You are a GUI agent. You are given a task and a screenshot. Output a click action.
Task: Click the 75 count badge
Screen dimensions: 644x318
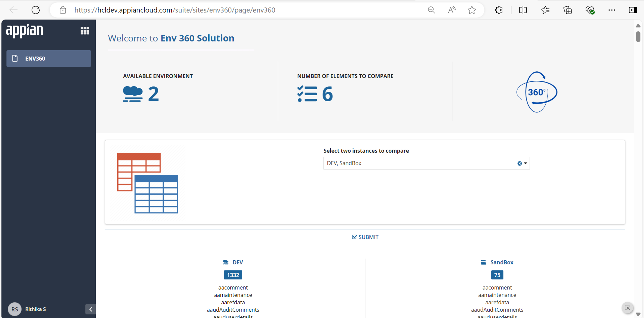497,275
